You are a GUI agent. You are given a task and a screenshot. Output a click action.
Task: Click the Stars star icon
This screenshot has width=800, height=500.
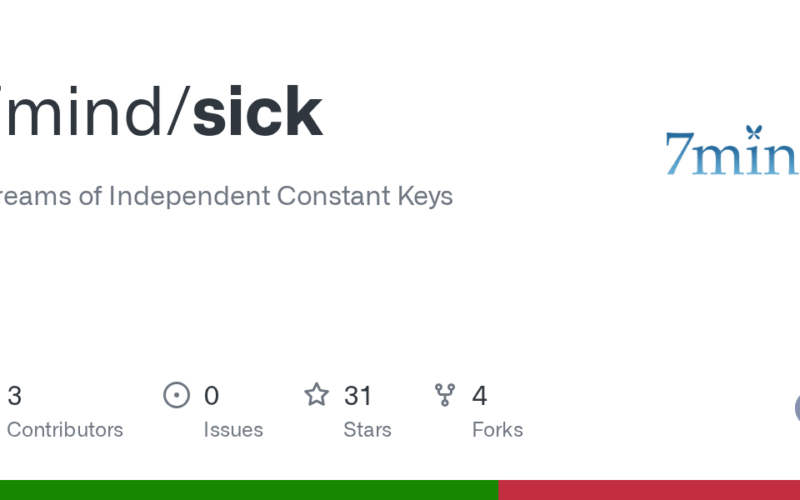pos(317,396)
